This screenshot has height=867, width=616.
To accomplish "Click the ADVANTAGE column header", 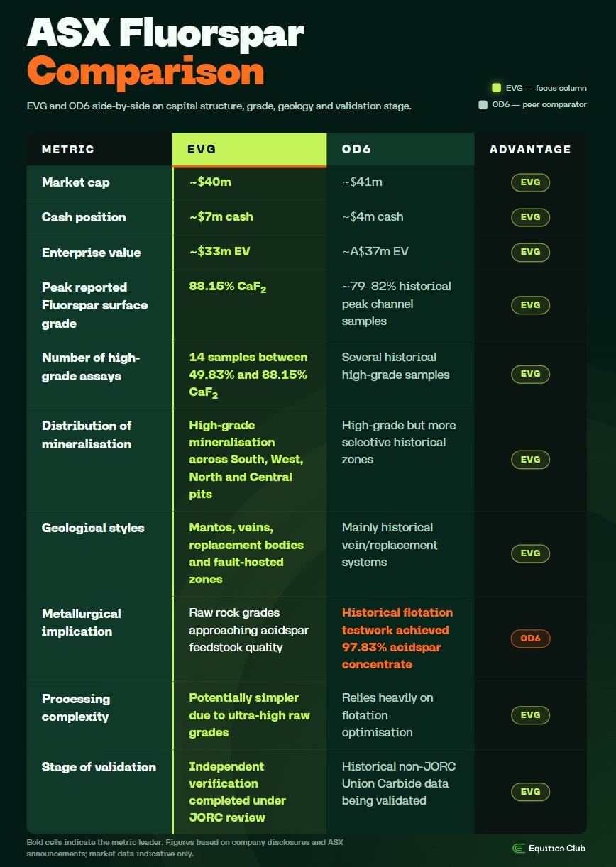I will (530, 150).
